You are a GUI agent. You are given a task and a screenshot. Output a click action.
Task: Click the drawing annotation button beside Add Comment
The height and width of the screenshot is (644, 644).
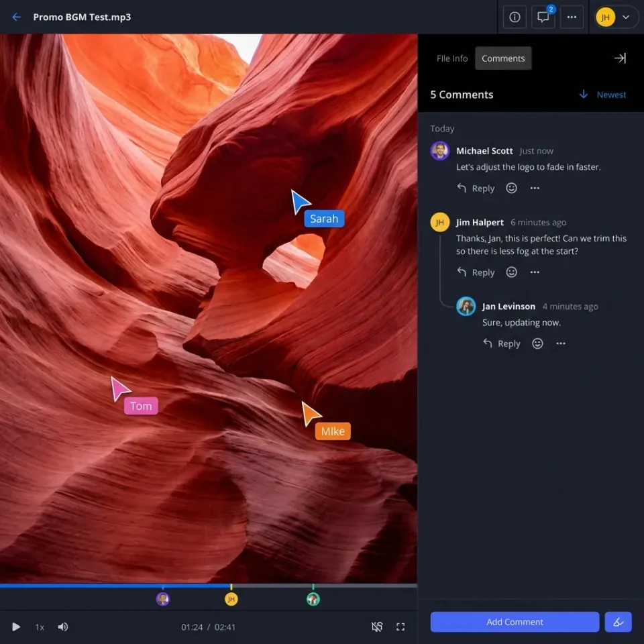click(x=618, y=622)
